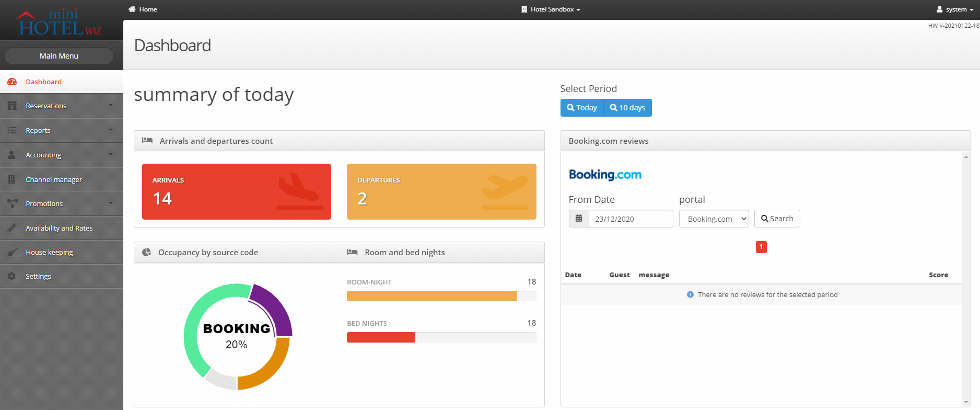Click the From Date input field
Screen dimensions: 980x410
(x=631, y=219)
